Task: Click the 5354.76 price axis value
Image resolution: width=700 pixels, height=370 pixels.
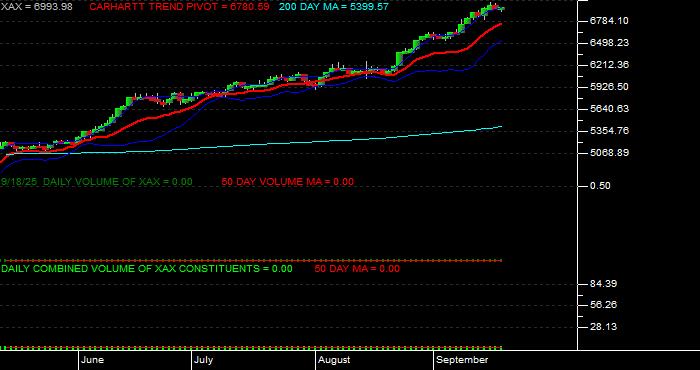Action: (x=609, y=131)
